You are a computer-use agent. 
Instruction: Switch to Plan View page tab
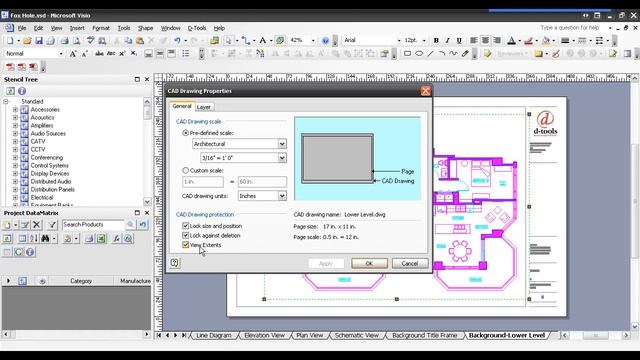[309, 335]
